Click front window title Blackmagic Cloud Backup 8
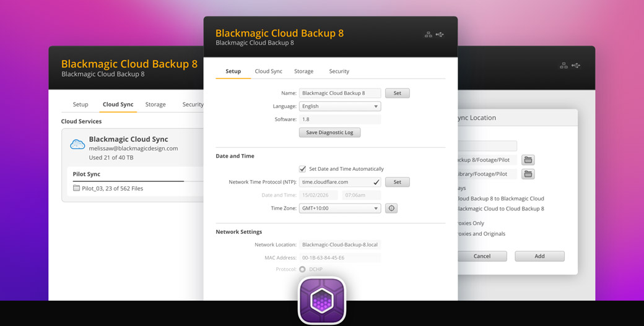This screenshot has width=644, height=326. click(279, 33)
